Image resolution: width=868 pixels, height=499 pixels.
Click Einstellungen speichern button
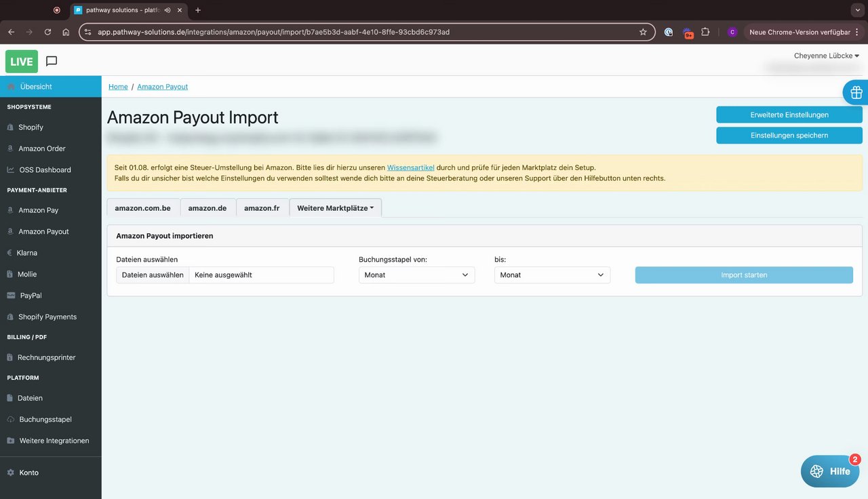(x=789, y=135)
